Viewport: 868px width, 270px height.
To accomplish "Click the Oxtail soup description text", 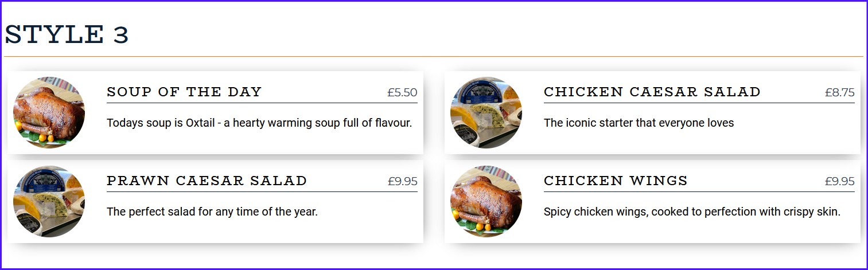I will (259, 123).
